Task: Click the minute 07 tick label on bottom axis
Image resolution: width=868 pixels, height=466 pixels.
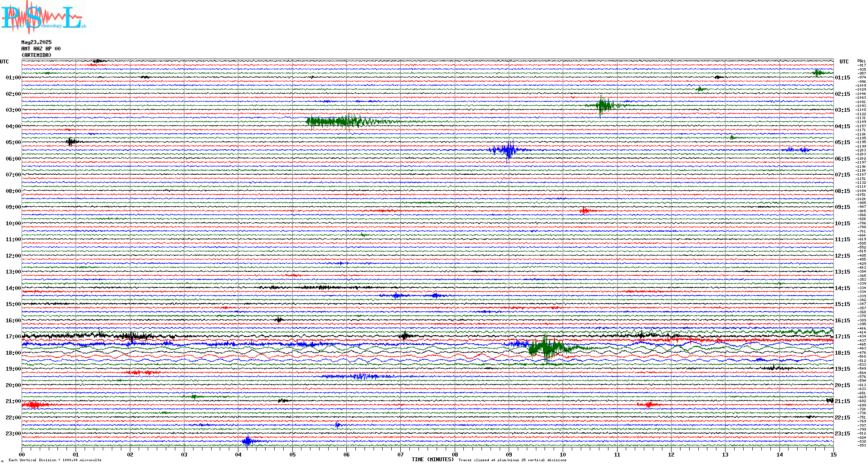Action: 400,454
